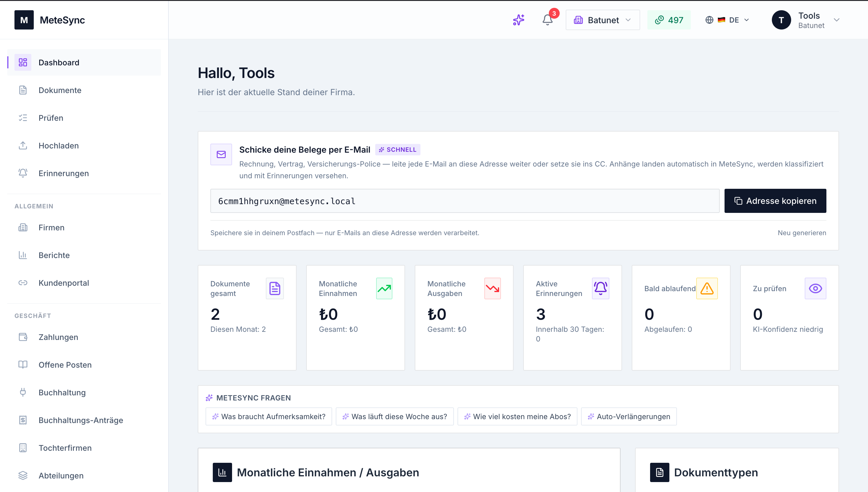Click the Auto-Verlängerungen question chip
This screenshot has height=492, width=868.
[629, 417]
